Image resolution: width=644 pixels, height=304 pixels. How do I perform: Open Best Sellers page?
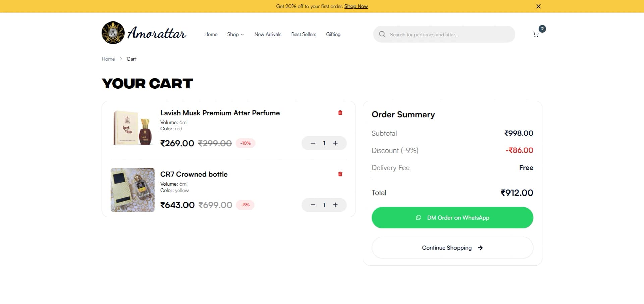click(304, 34)
